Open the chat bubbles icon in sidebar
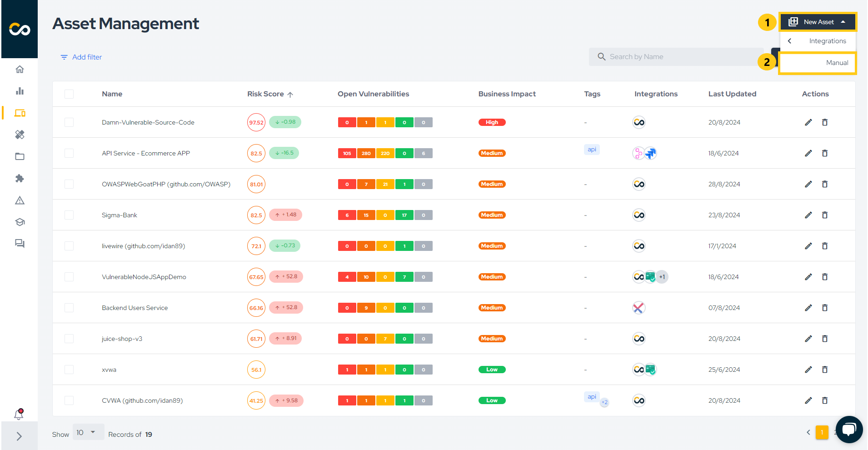This screenshot has height=450, width=868. pos(20,244)
